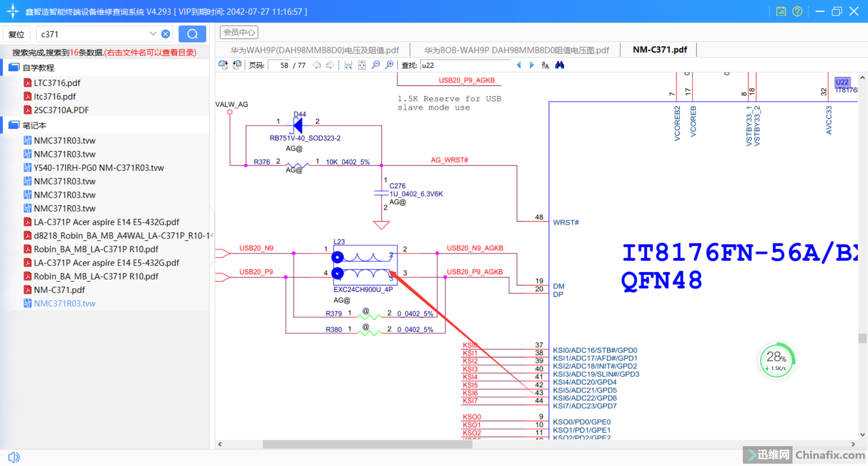Click the folder icon next to 笔记本

pyautogui.click(x=14, y=125)
